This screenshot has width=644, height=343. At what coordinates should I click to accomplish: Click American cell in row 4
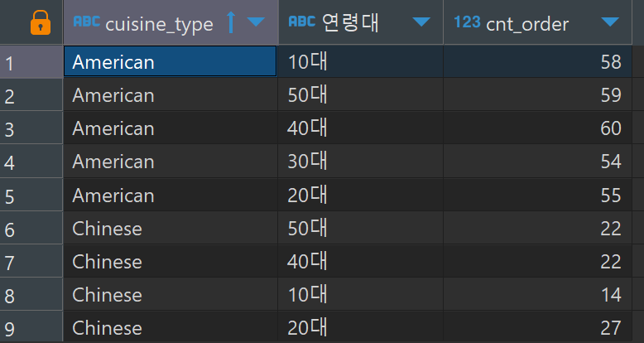pos(171,162)
